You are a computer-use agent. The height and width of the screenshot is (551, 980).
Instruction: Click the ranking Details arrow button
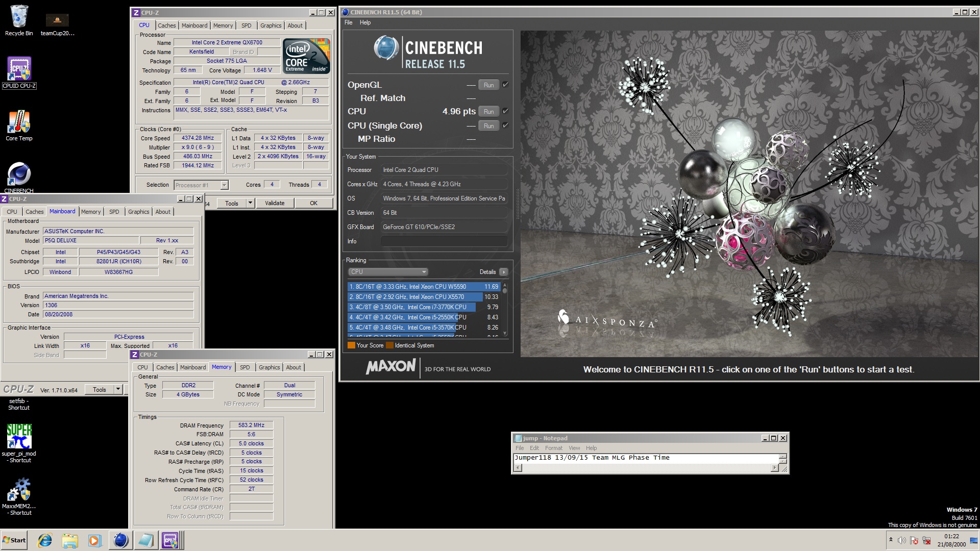503,272
